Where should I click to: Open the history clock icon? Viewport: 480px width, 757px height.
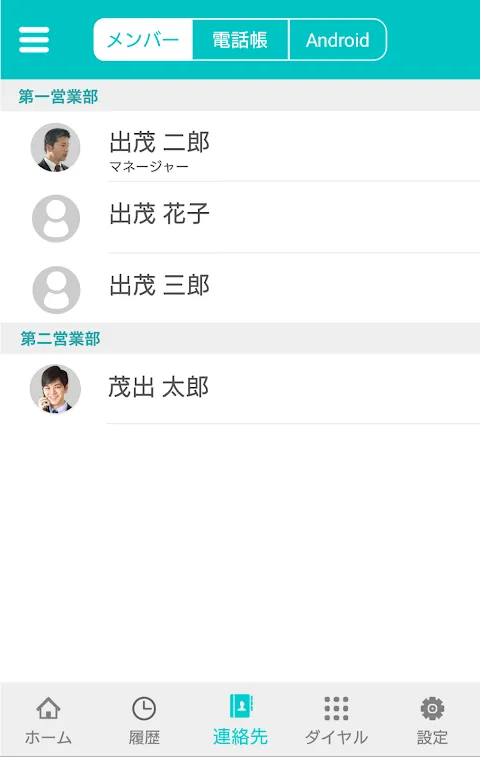[144, 708]
